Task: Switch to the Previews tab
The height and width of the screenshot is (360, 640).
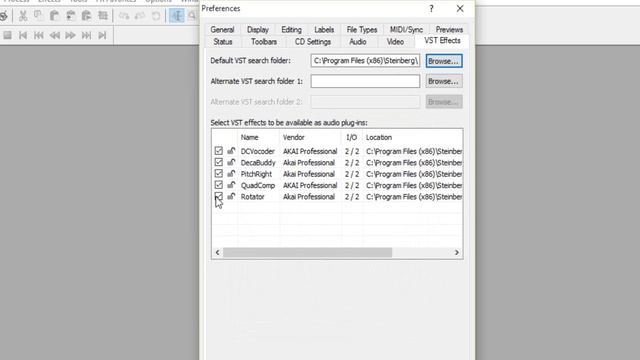Action: [449, 30]
